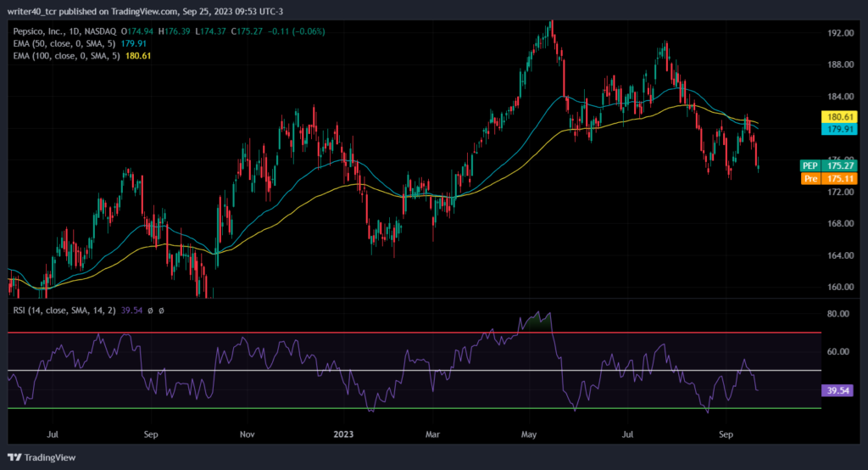The height and width of the screenshot is (470, 868).
Task: Click the 192.00 price axis label
Action: coord(840,33)
